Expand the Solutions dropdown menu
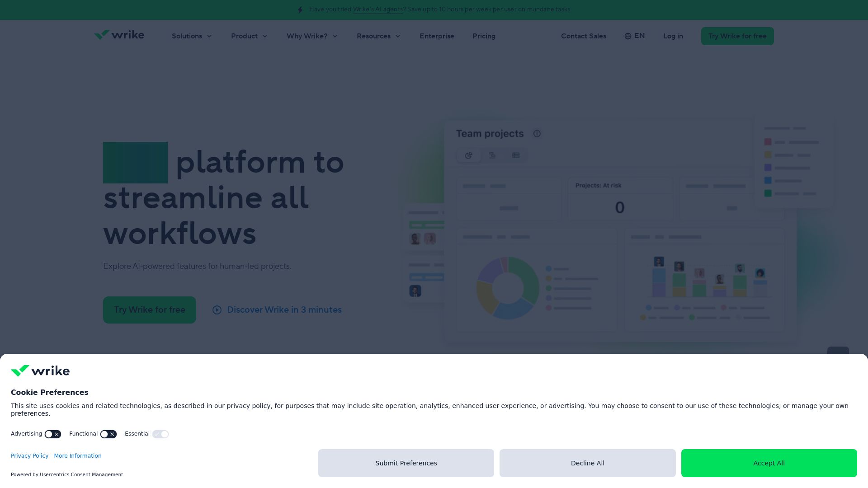The width and height of the screenshot is (868, 488). pos(192,36)
